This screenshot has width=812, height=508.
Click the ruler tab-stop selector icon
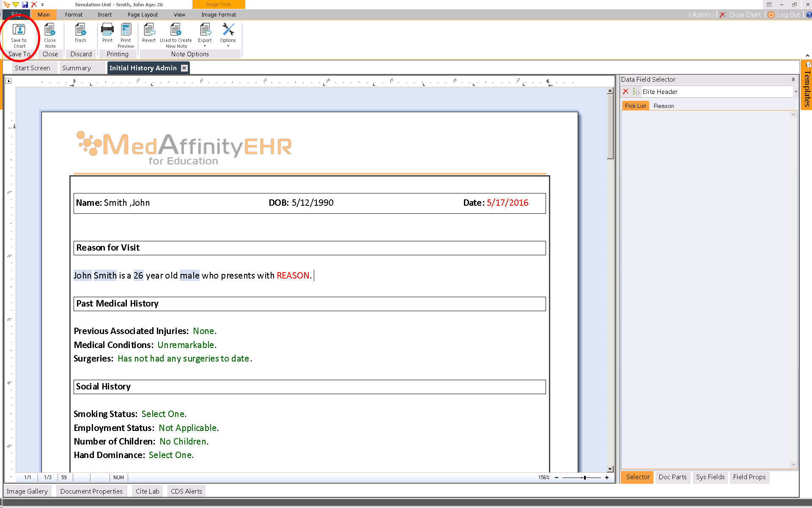(9, 80)
